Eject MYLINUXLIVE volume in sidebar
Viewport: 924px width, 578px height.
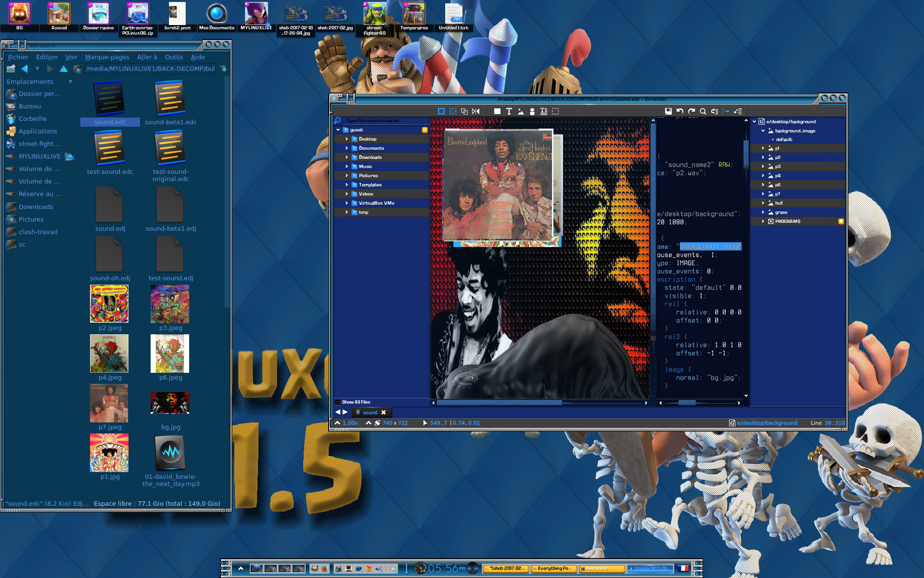pyautogui.click(x=69, y=156)
